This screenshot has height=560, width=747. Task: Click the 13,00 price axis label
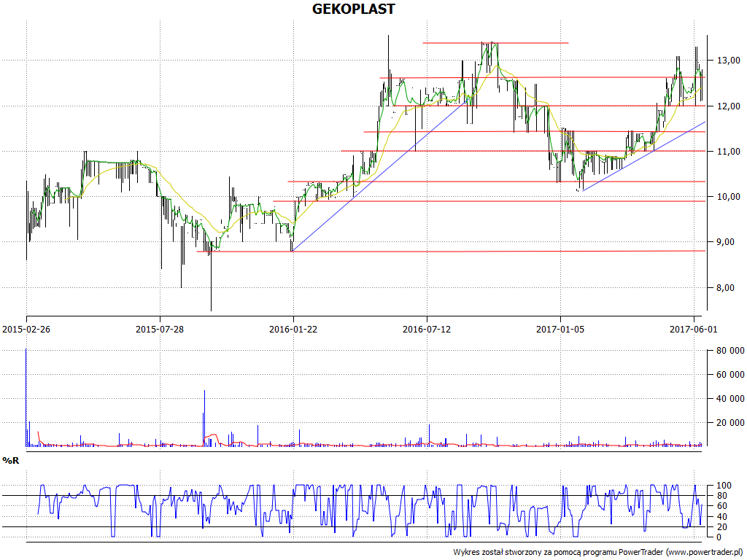729,61
